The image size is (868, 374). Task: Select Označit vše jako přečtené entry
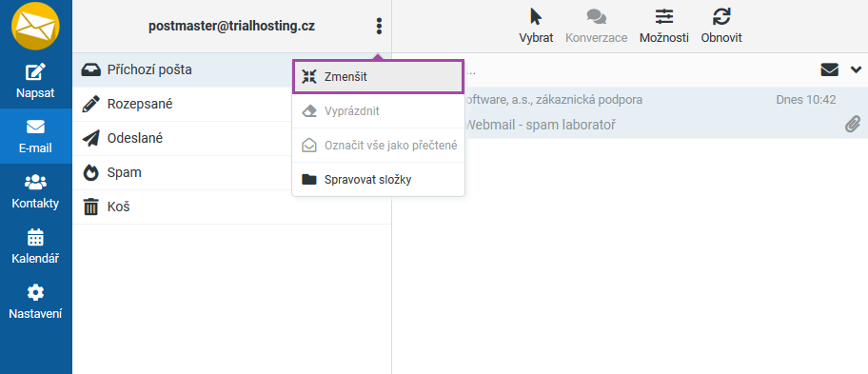378,146
